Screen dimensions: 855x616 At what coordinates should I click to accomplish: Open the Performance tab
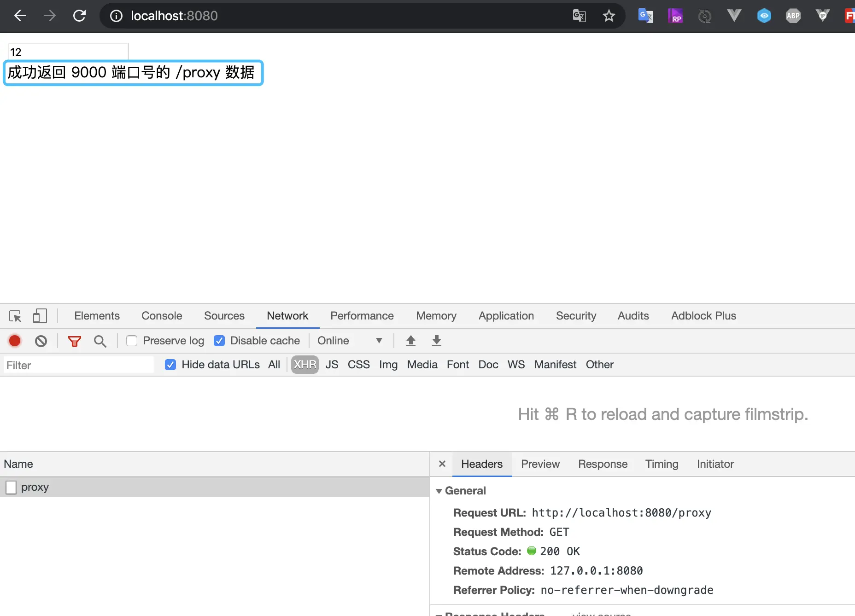[362, 316]
